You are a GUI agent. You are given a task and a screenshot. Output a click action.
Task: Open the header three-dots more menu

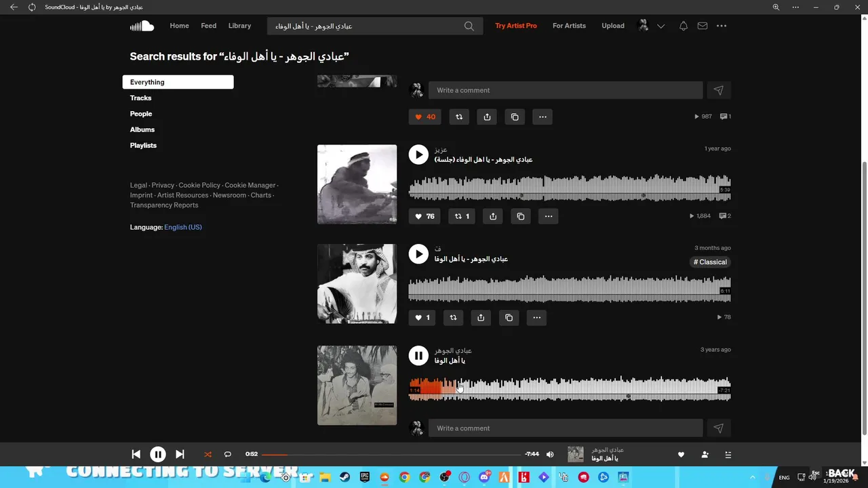pyautogui.click(x=722, y=26)
